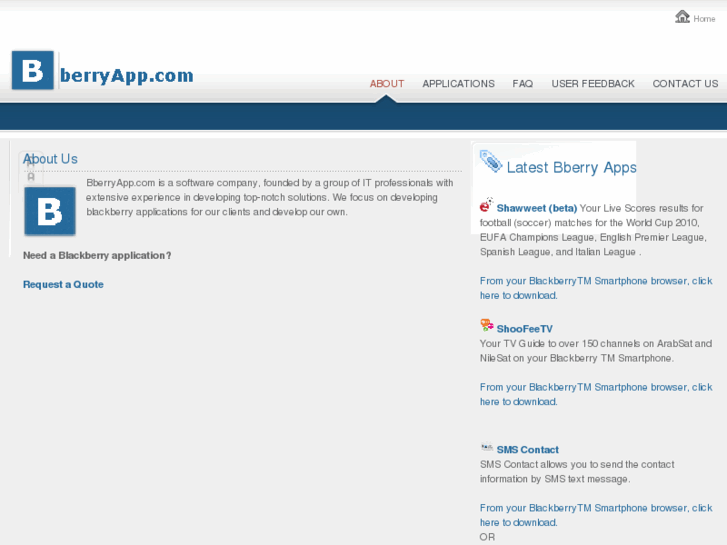Click the BberryApp.com blue B header logo
Image resolution: width=727 pixels, height=545 pixels.
(x=33, y=70)
